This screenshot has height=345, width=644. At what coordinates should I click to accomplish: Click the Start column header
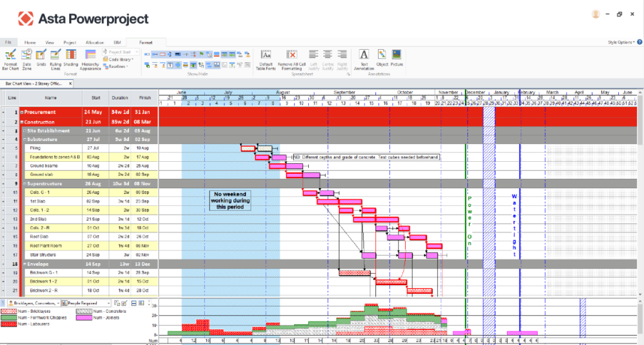pyautogui.click(x=96, y=98)
